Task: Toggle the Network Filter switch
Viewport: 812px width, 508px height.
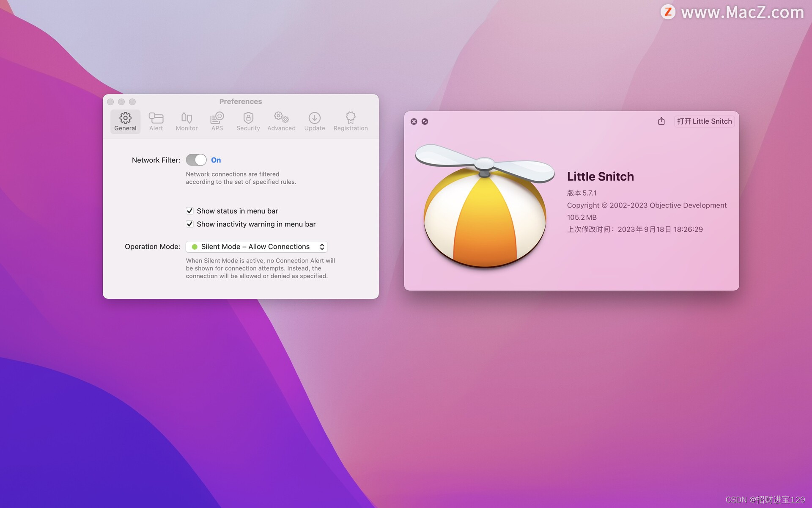Action: click(x=196, y=160)
